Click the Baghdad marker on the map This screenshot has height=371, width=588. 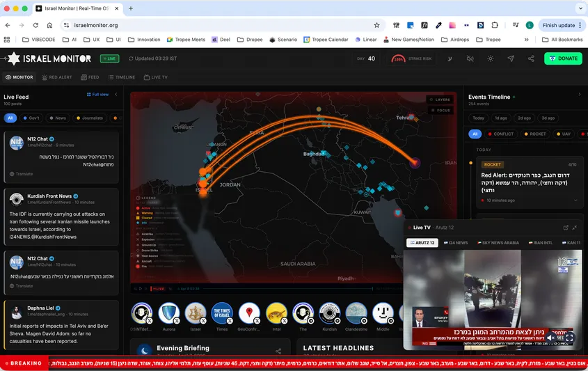(x=324, y=153)
